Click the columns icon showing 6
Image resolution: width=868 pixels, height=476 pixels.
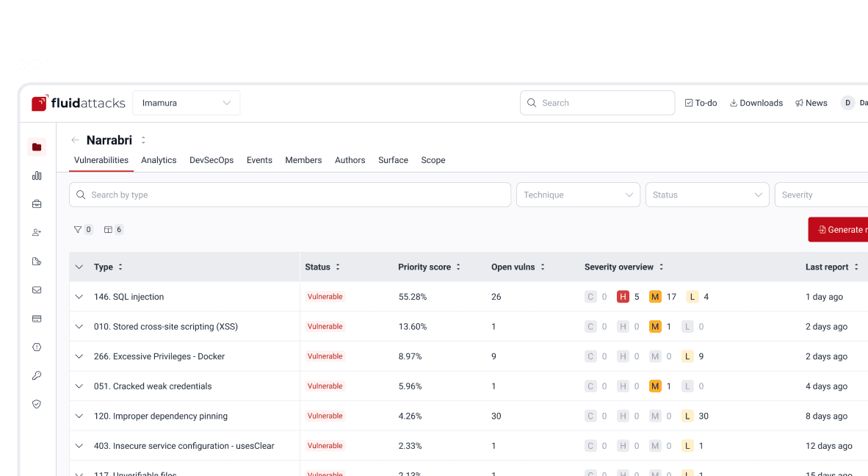[x=114, y=230]
